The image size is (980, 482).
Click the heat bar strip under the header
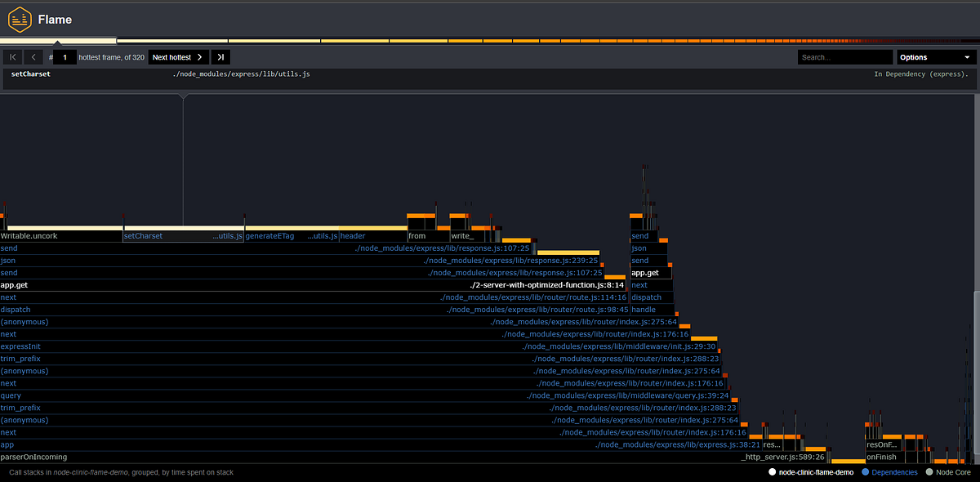pos(490,40)
